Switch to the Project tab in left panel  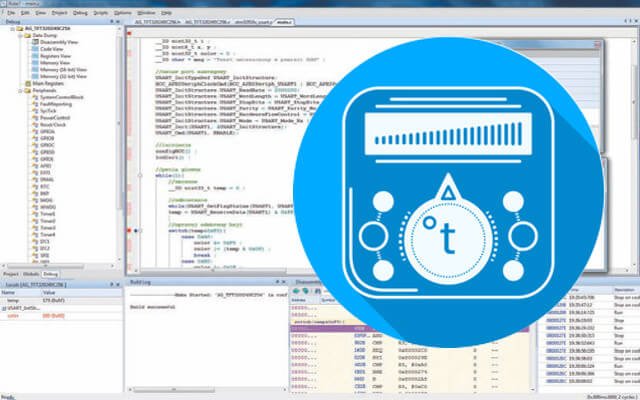click(x=11, y=274)
